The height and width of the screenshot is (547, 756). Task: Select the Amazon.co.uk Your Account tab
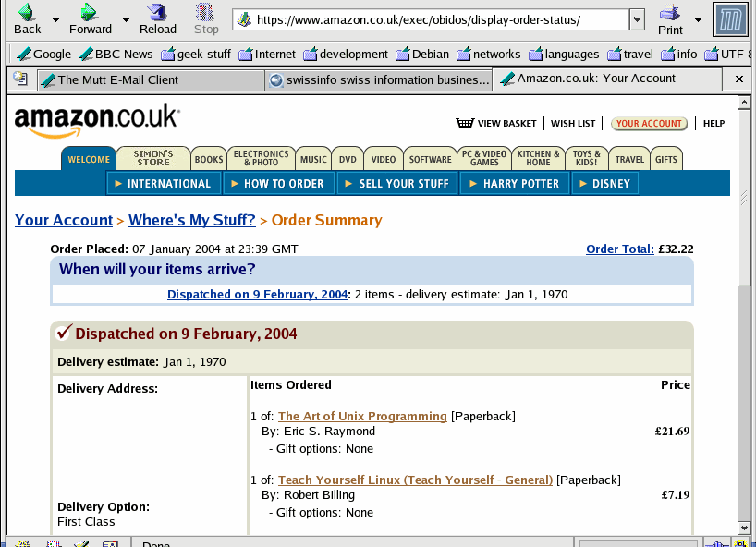(x=607, y=79)
